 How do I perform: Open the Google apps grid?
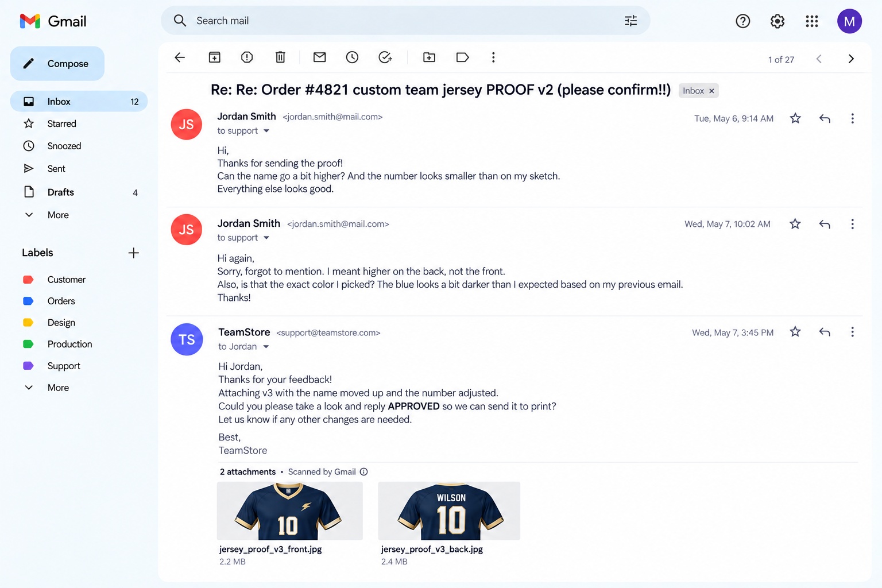coord(812,21)
